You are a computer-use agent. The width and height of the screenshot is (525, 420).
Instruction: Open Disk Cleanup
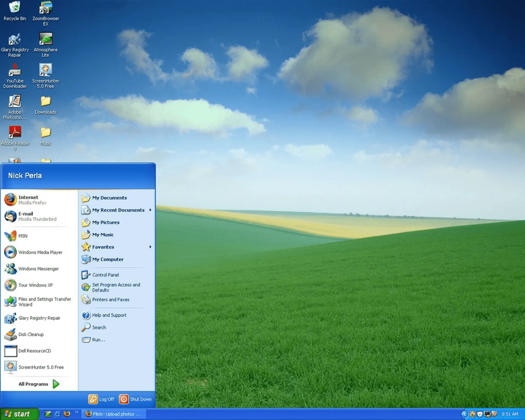[31, 334]
